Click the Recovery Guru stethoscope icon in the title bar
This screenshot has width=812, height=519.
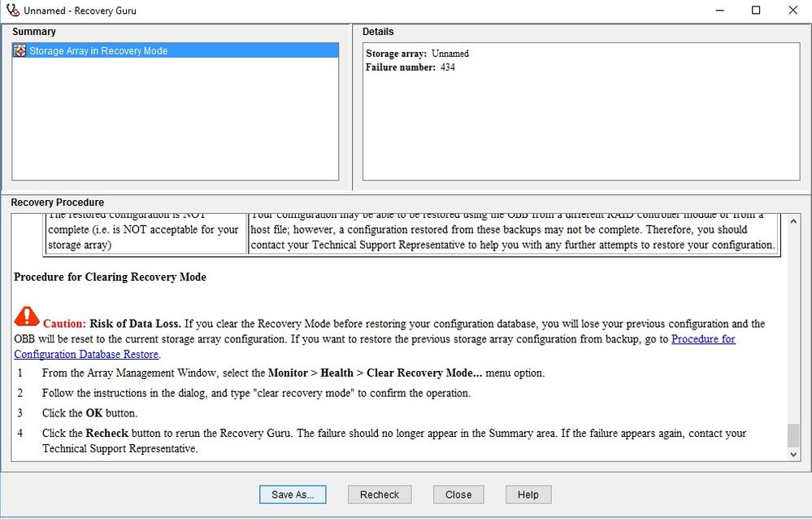point(11,11)
